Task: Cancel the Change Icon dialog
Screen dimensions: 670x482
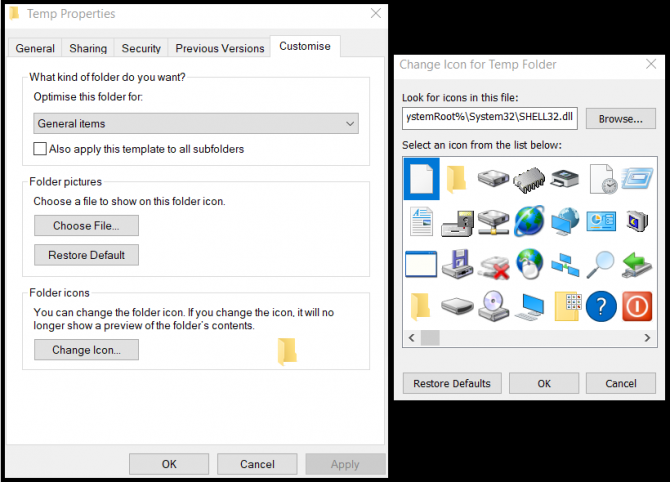Action: [x=621, y=383]
